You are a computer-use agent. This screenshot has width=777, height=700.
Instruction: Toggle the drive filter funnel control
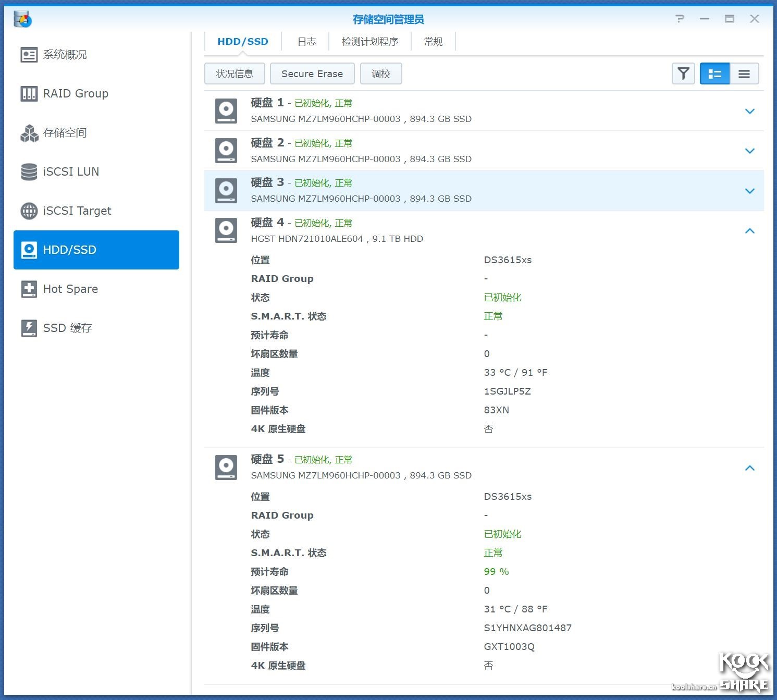click(x=683, y=73)
